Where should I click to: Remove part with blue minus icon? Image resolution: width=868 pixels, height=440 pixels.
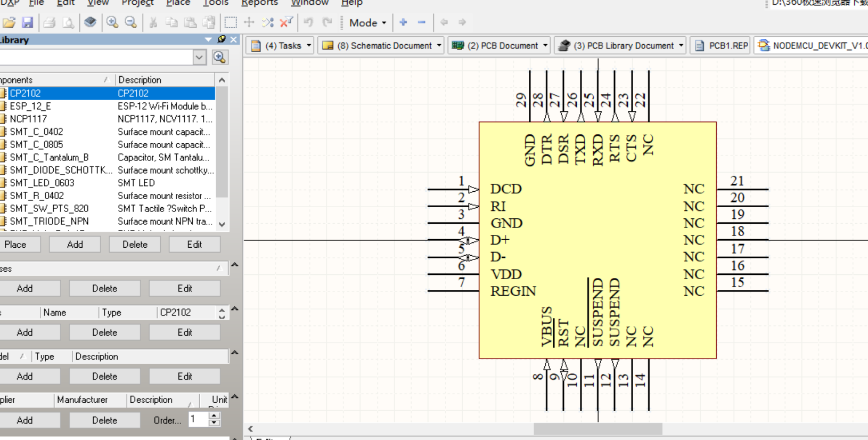422,22
